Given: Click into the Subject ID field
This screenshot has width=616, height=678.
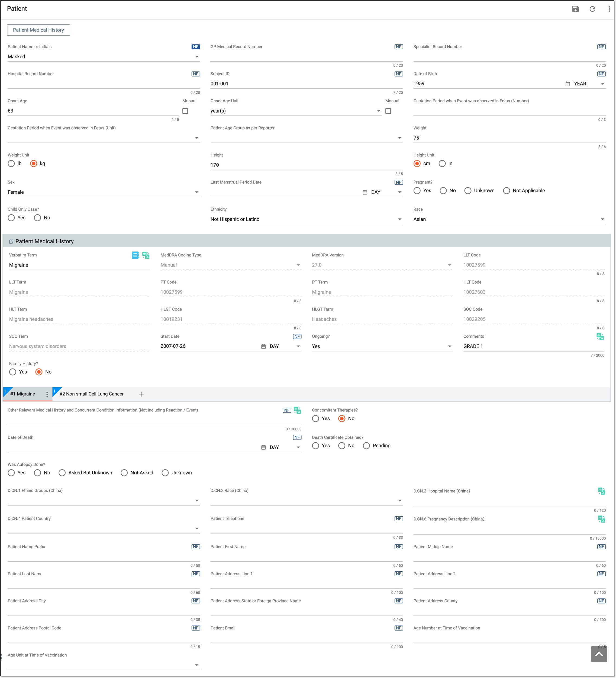Looking at the screenshot, I should click(307, 84).
